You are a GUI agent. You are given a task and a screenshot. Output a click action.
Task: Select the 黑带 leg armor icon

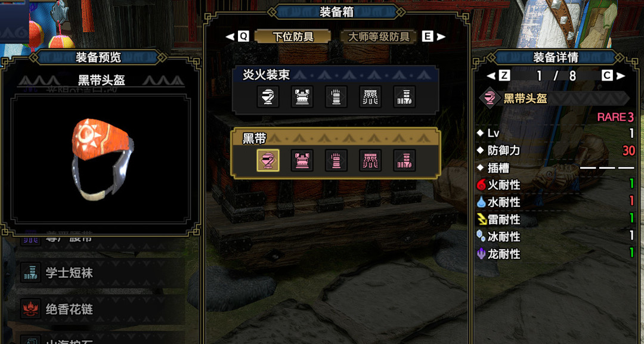pos(404,160)
